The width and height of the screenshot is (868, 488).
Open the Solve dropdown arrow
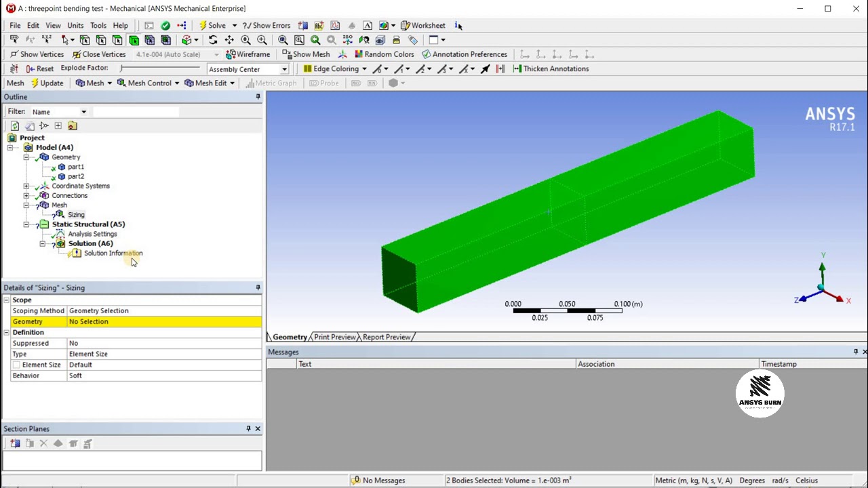(235, 26)
